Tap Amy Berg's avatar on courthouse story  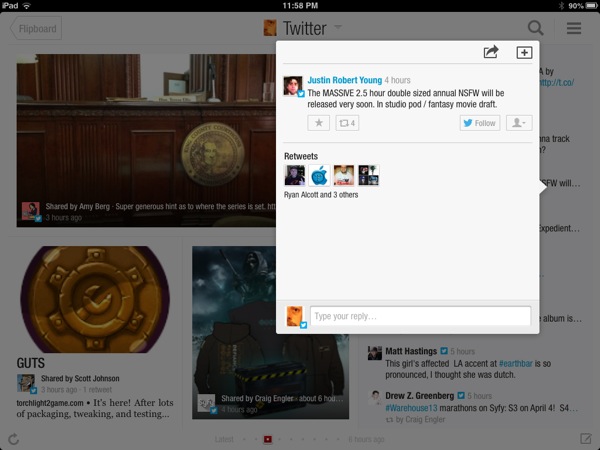[31, 211]
